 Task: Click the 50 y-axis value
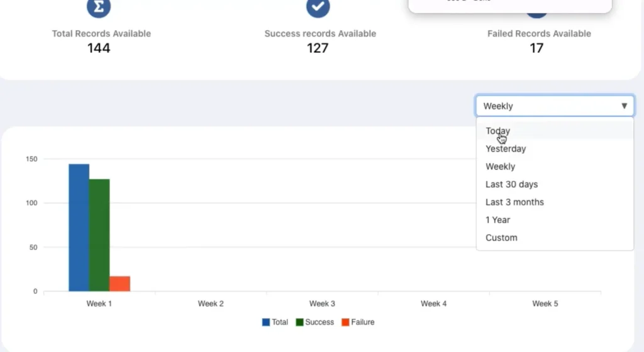click(x=33, y=248)
